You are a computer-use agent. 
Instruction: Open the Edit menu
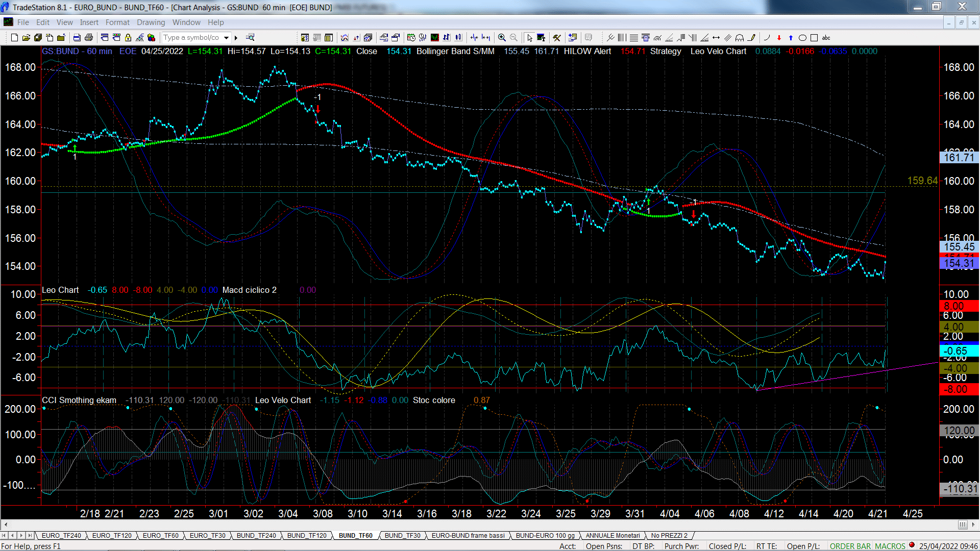(x=43, y=22)
